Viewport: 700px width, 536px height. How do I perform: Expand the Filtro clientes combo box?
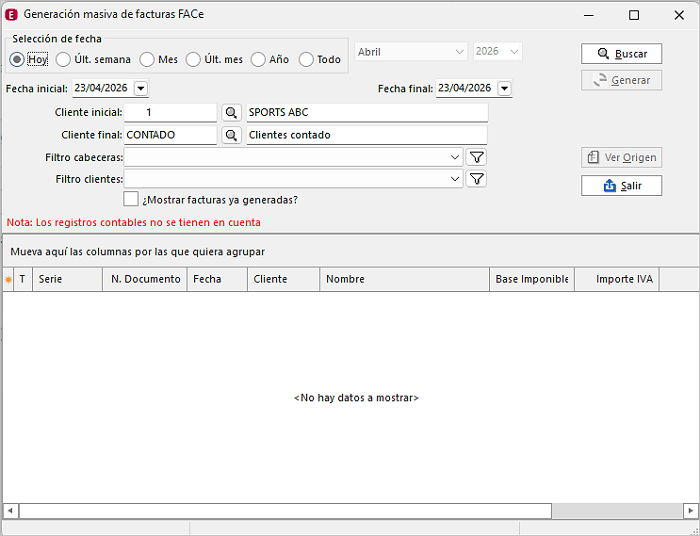pos(455,179)
